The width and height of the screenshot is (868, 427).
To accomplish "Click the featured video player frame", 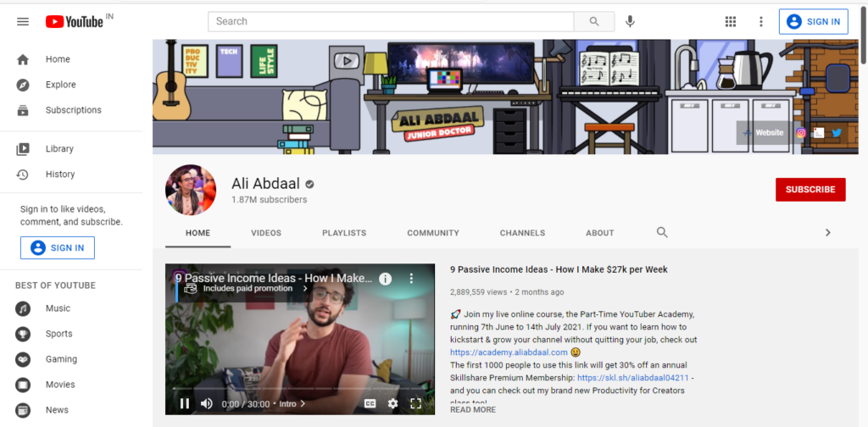I will (x=300, y=339).
